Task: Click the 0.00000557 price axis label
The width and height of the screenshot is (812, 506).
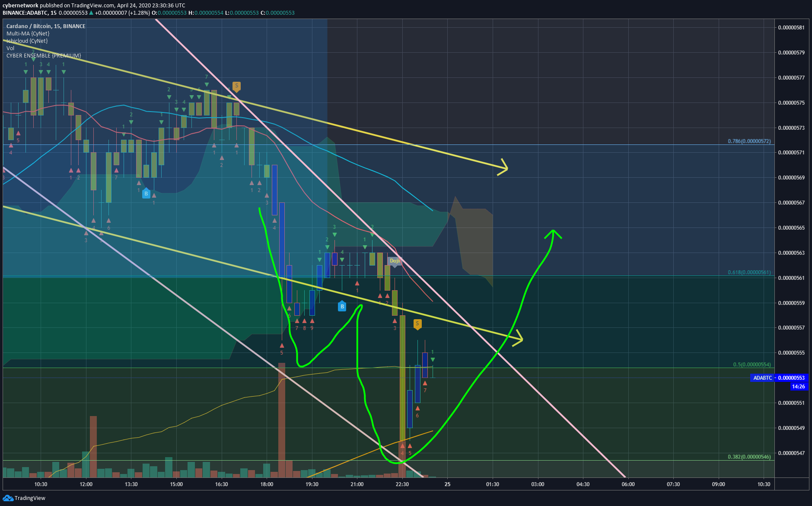Action: point(791,328)
